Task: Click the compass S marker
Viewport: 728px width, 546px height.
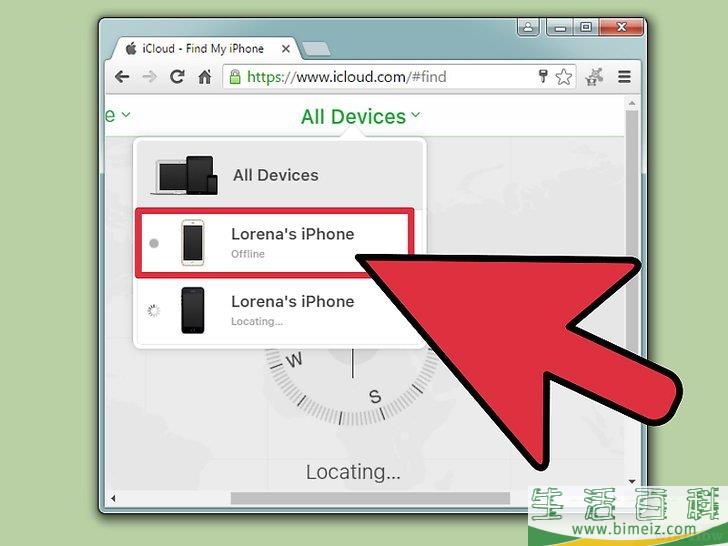Action: click(x=375, y=396)
